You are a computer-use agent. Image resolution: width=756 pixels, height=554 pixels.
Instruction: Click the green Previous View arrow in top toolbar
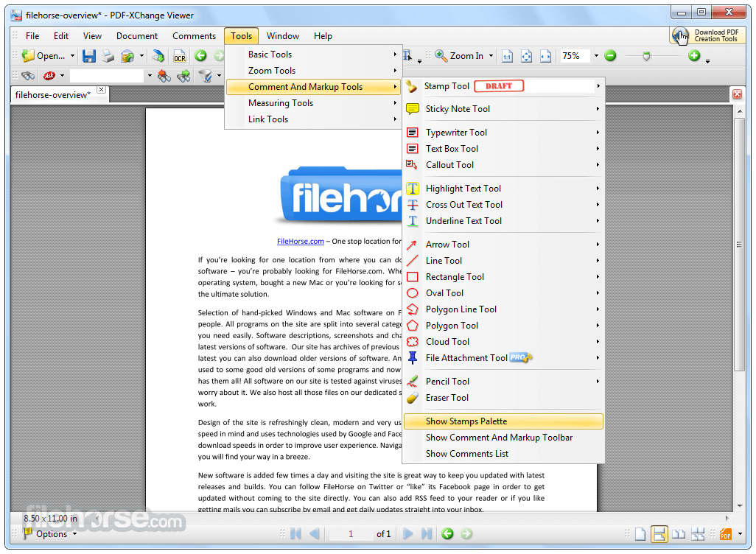200,56
